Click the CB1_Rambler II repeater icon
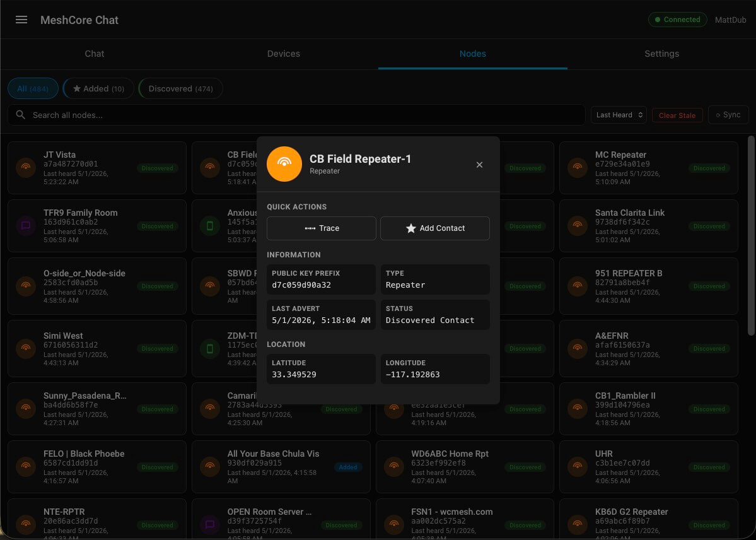 pos(577,409)
